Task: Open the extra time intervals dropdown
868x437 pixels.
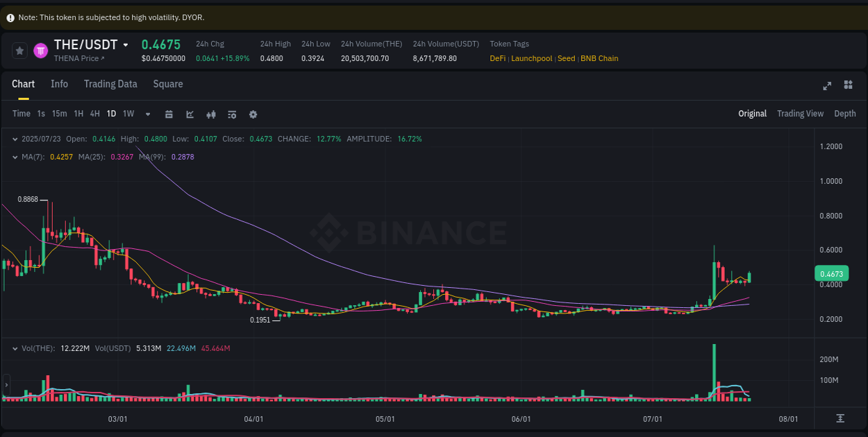Action: pos(147,113)
